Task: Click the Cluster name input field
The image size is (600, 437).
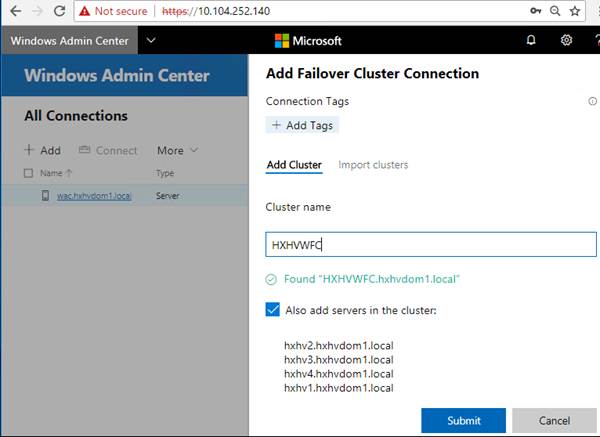Action: click(x=431, y=245)
